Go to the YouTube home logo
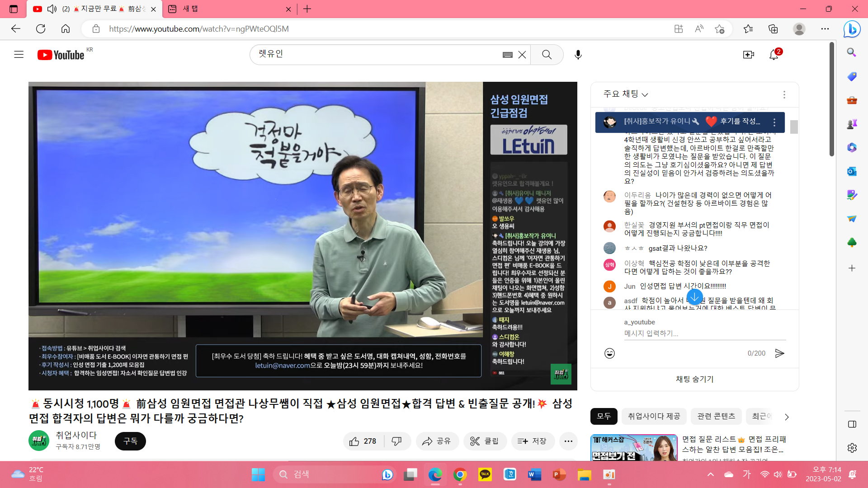Screen dimensions: 868x488 [61, 55]
